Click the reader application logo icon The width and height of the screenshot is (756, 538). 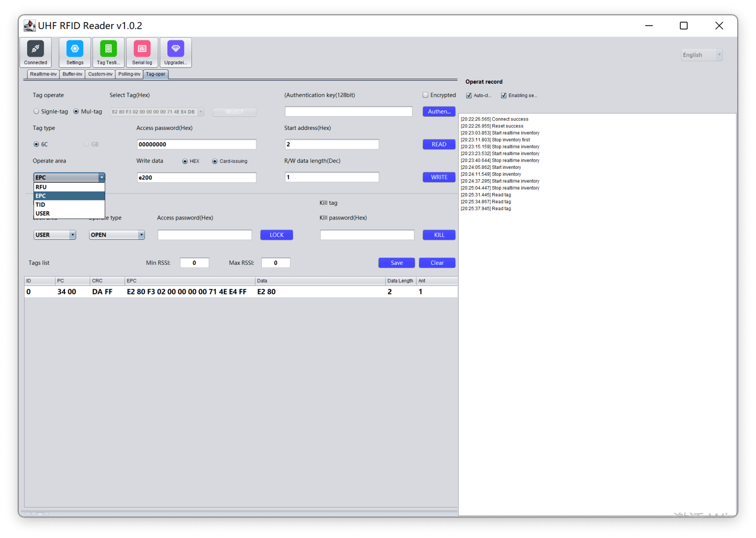pos(30,25)
